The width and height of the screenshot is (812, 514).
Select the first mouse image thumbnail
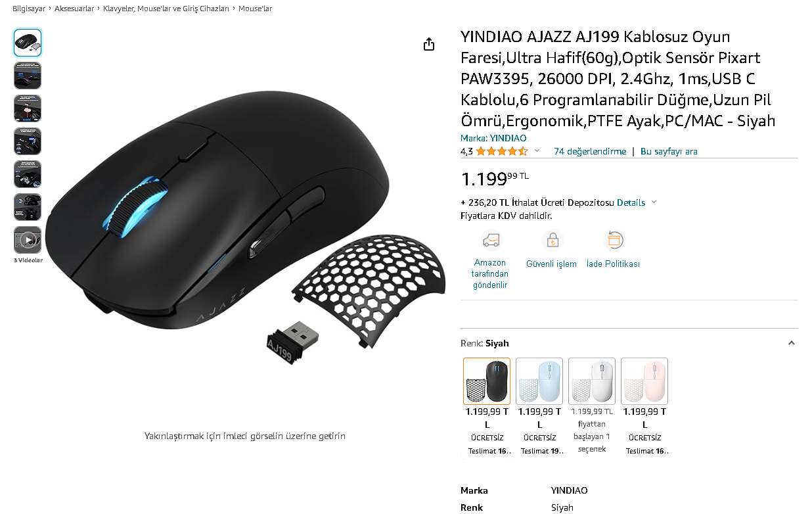pyautogui.click(x=28, y=43)
